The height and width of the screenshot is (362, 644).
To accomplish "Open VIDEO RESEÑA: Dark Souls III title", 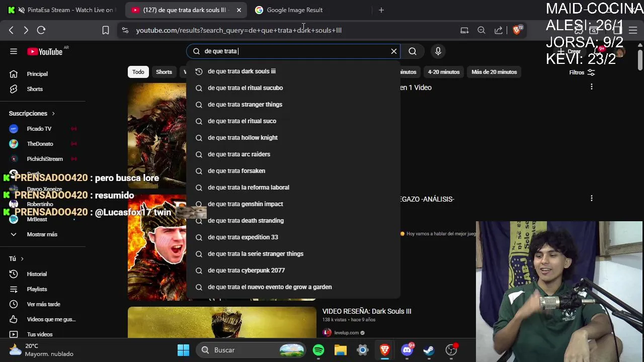I will click(x=367, y=311).
